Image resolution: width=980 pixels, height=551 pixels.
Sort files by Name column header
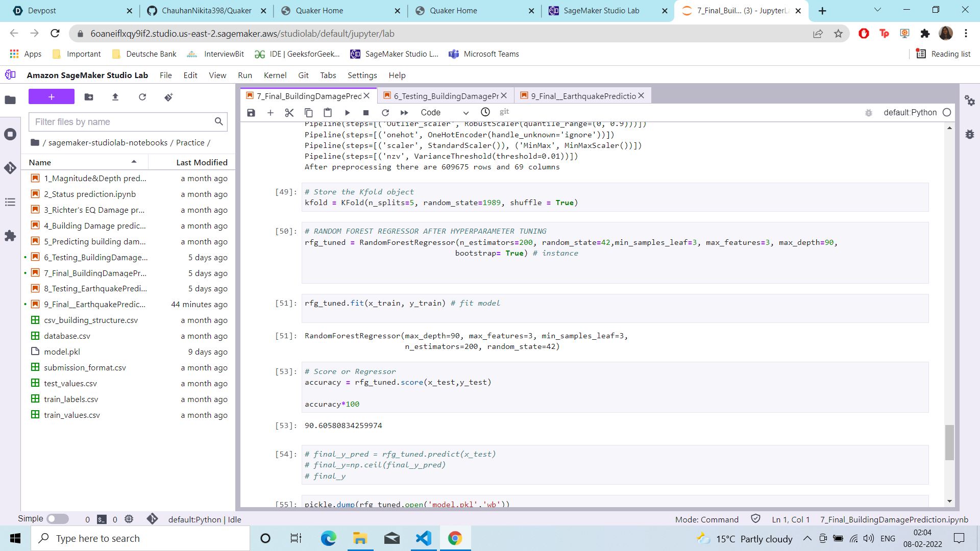point(40,162)
